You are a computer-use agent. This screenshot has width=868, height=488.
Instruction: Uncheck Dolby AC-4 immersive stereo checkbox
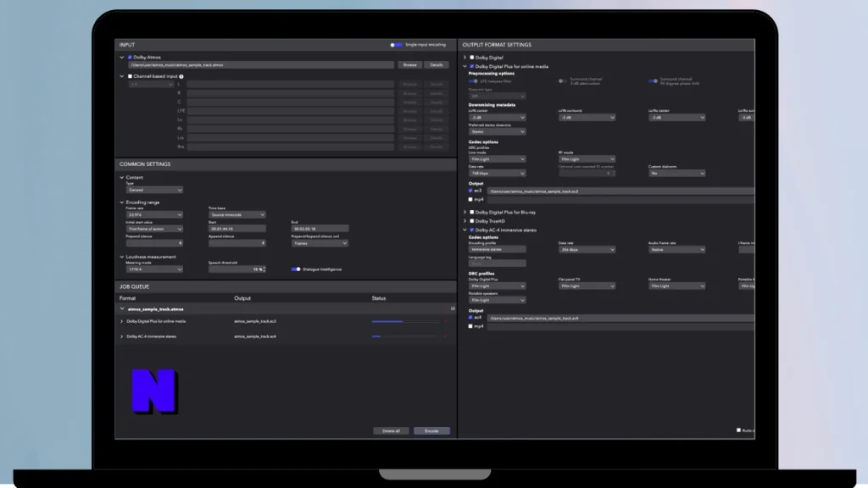pyautogui.click(x=471, y=230)
